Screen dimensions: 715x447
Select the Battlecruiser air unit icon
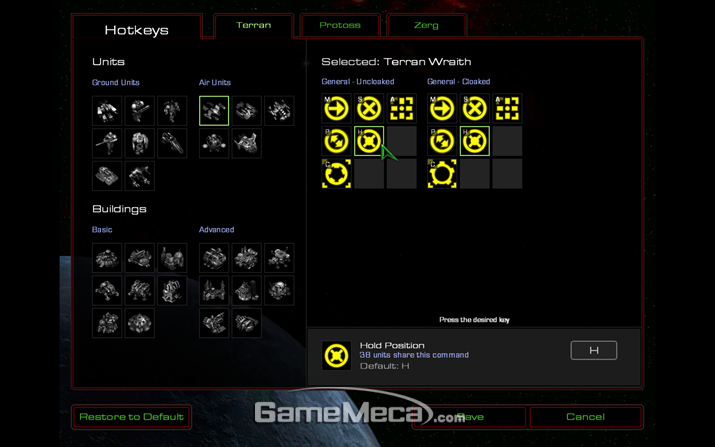pyautogui.click(x=247, y=143)
